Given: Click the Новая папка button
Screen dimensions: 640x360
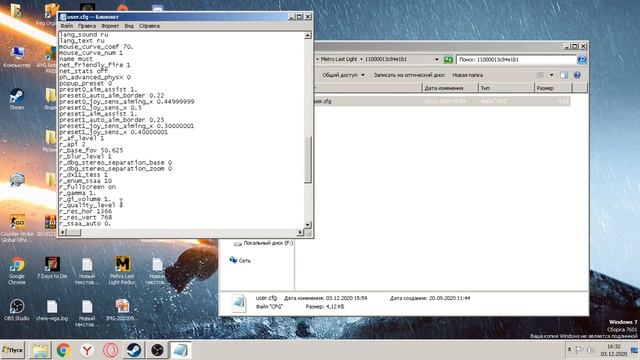Looking at the screenshot, I should pos(467,75).
